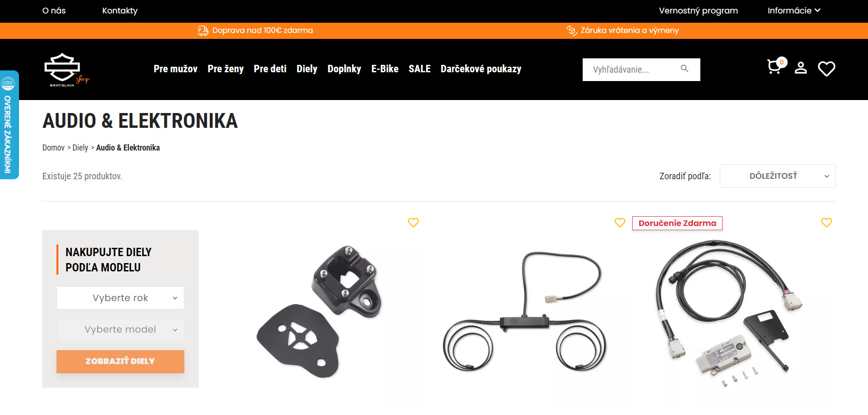Open the Overené zákazníkmi side badge
Screen dimensions: 868x415
pos(9,125)
